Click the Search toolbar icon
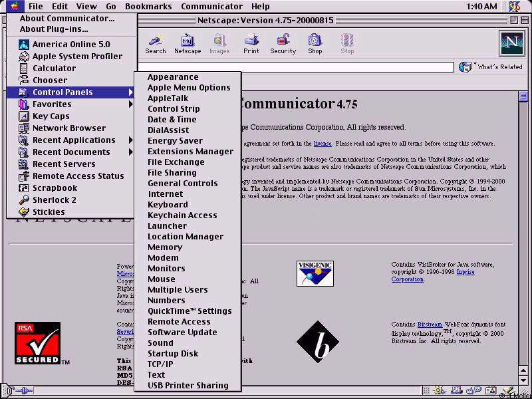The height and width of the screenshot is (399, 532). pos(156,44)
